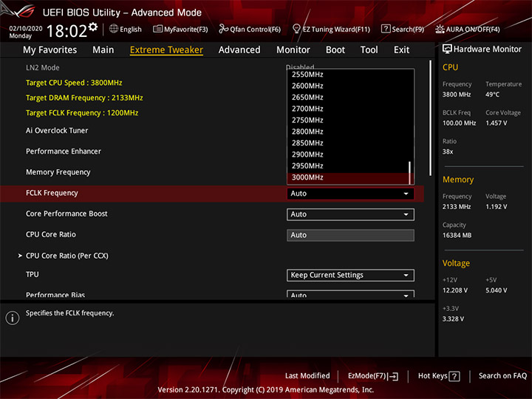532x399 pixels.
Task: Click the CPU temperature 49°C value
Action: coord(492,95)
